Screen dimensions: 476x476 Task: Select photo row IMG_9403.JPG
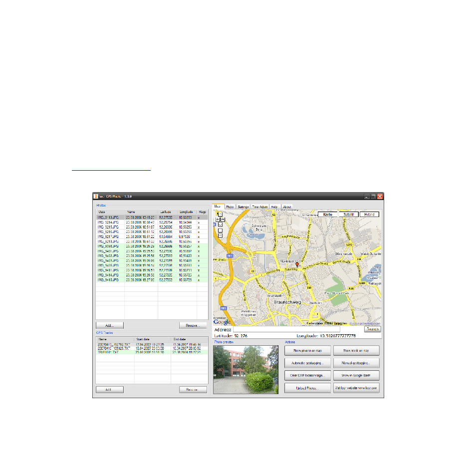pos(152,261)
